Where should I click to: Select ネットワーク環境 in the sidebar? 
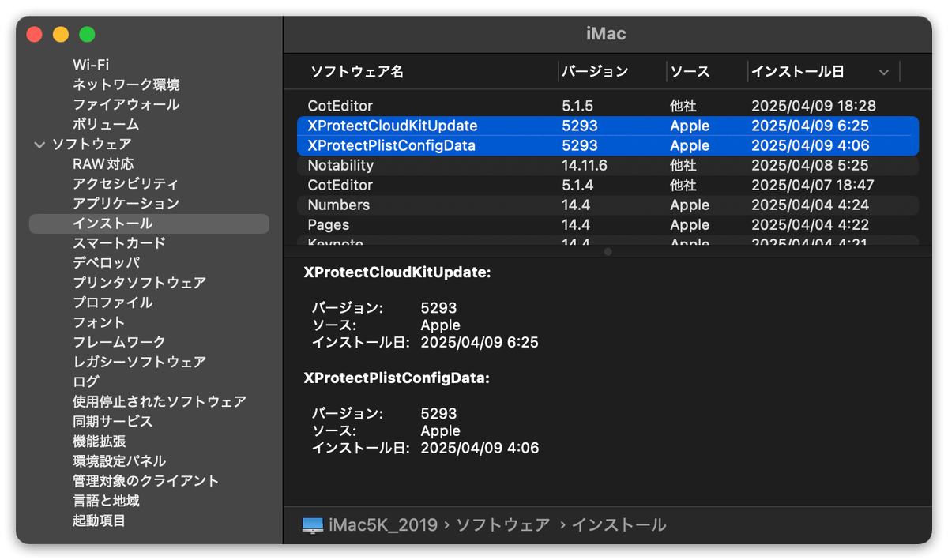click(x=126, y=85)
